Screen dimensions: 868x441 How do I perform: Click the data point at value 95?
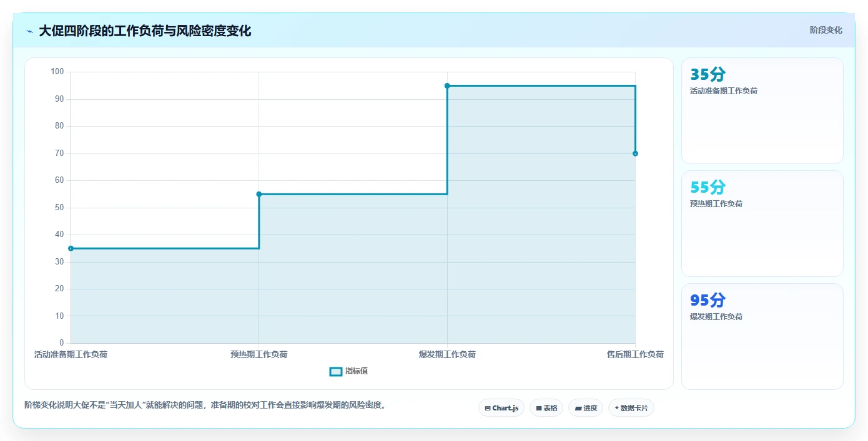pyautogui.click(x=447, y=85)
